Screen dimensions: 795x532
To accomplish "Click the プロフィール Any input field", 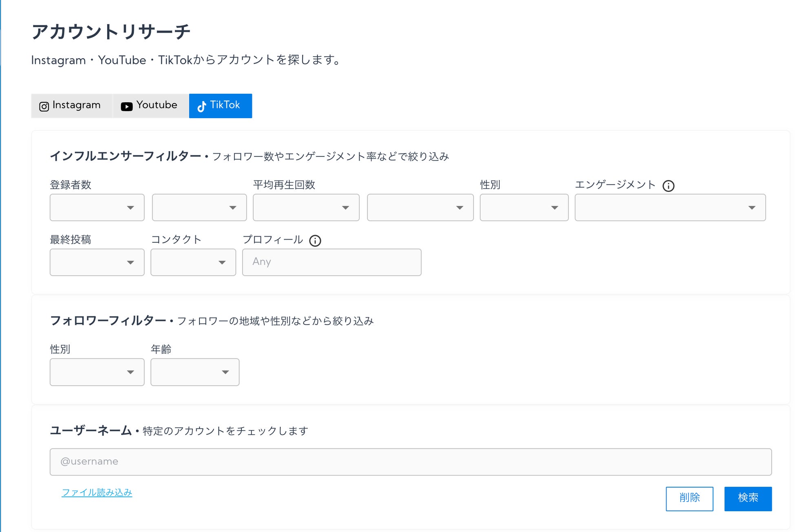I will point(331,262).
